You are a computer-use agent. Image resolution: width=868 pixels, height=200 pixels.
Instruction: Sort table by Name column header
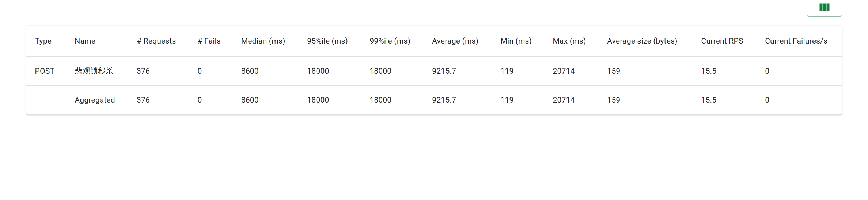[x=85, y=41]
